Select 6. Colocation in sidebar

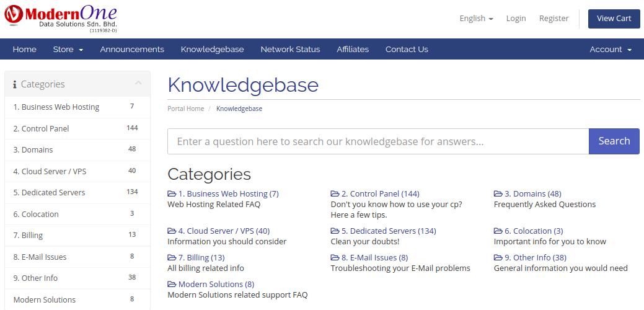(77, 214)
